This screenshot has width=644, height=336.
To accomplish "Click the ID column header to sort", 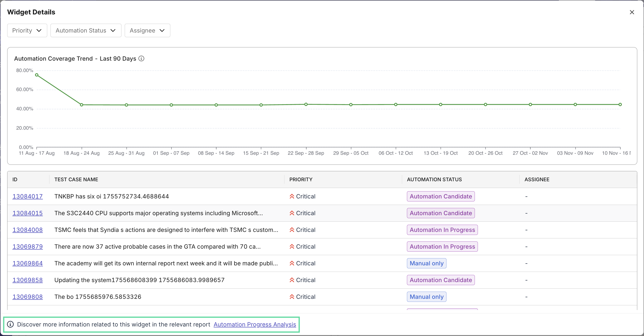I will click(x=14, y=179).
